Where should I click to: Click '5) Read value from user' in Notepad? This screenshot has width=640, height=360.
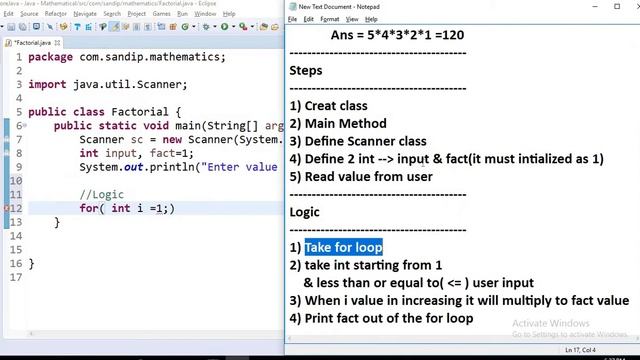coord(361,177)
